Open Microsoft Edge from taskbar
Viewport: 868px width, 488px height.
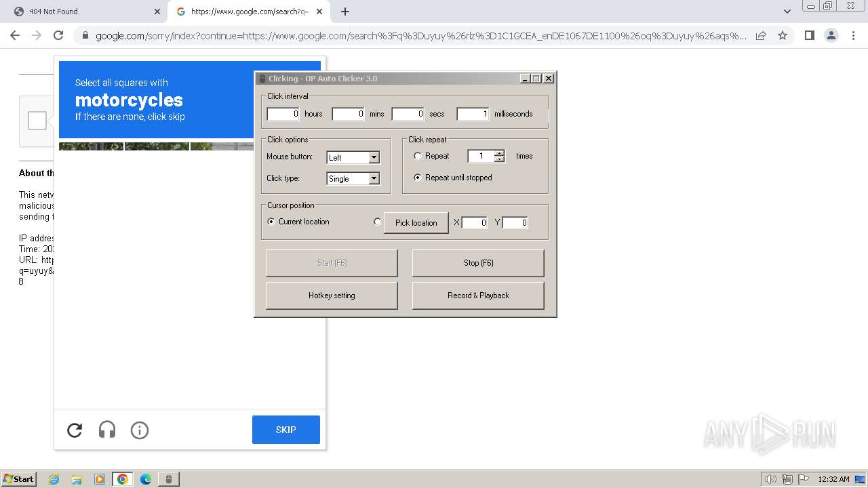tap(146, 479)
